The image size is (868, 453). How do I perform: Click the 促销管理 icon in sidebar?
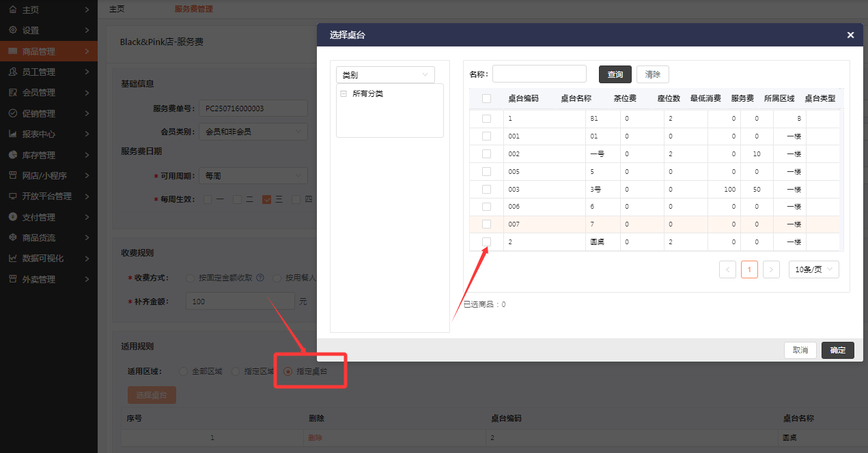click(12, 113)
